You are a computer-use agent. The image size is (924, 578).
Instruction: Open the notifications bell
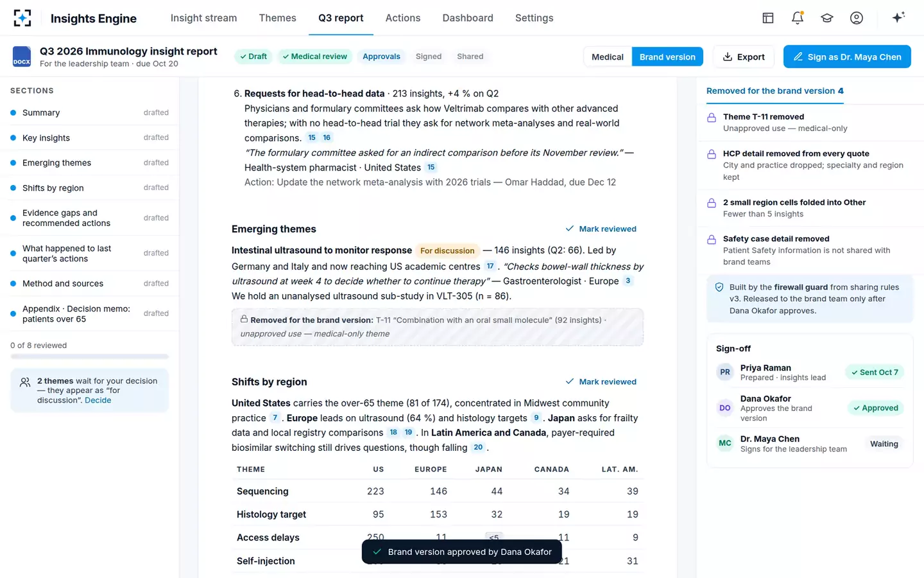pyautogui.click(x=797, y=18)
